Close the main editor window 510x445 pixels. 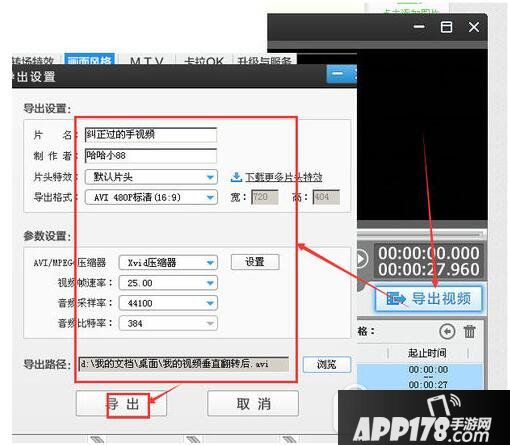(x=474, y=27)
